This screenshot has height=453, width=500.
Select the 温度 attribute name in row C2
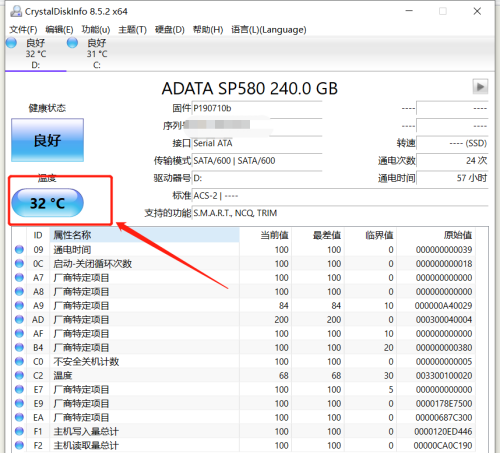coord(63,376)
